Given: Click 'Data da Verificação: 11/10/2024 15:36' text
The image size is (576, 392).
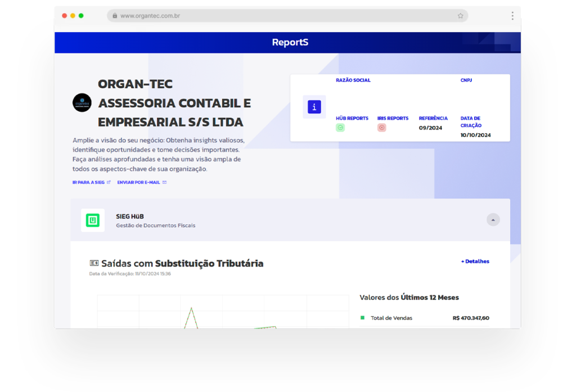Looking at the screenshot, I should point(130,274).
